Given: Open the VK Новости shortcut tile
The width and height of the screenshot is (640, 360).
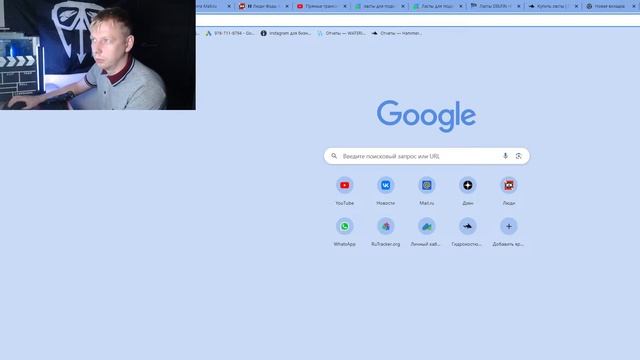Looking at the screenshot, I should pyautogui.click(x=385, y=191).
